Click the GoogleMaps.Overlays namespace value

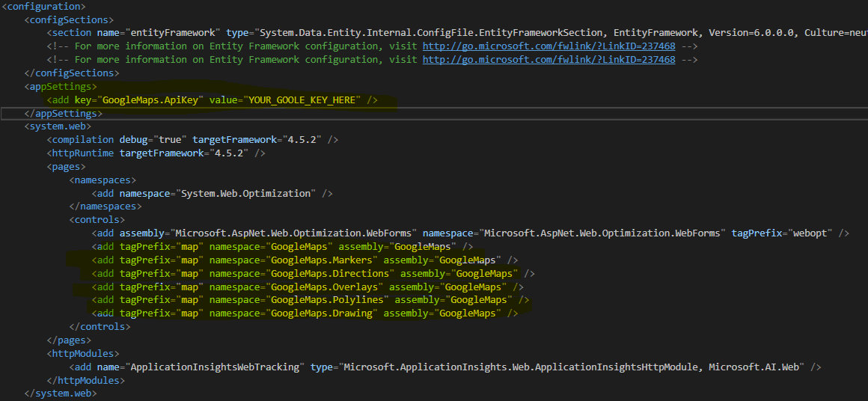coord(325,287)
